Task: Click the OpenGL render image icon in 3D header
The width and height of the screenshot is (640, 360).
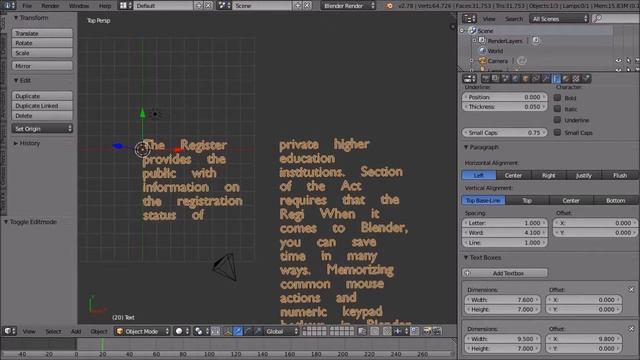Action: click(427, 331)
